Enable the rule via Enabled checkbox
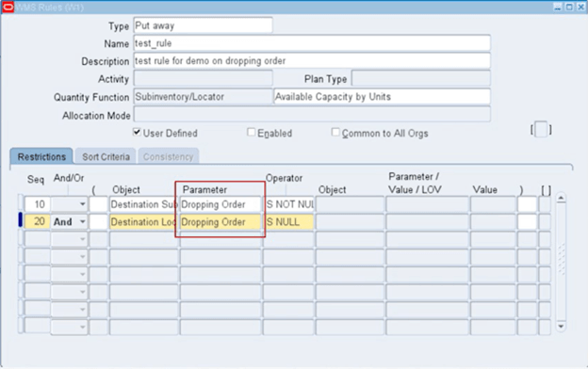 pyautogui.click(x=252, y=132)
